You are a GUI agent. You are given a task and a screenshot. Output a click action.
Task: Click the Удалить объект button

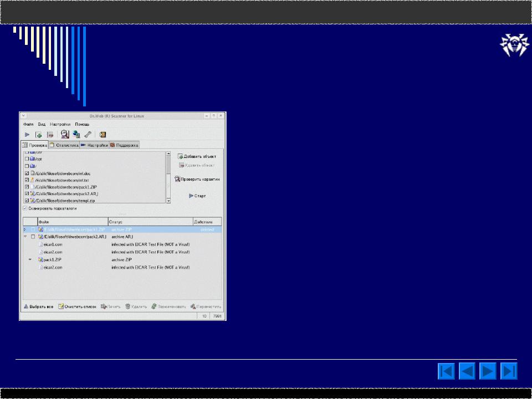pyautogui.click(x=197, y=165)
